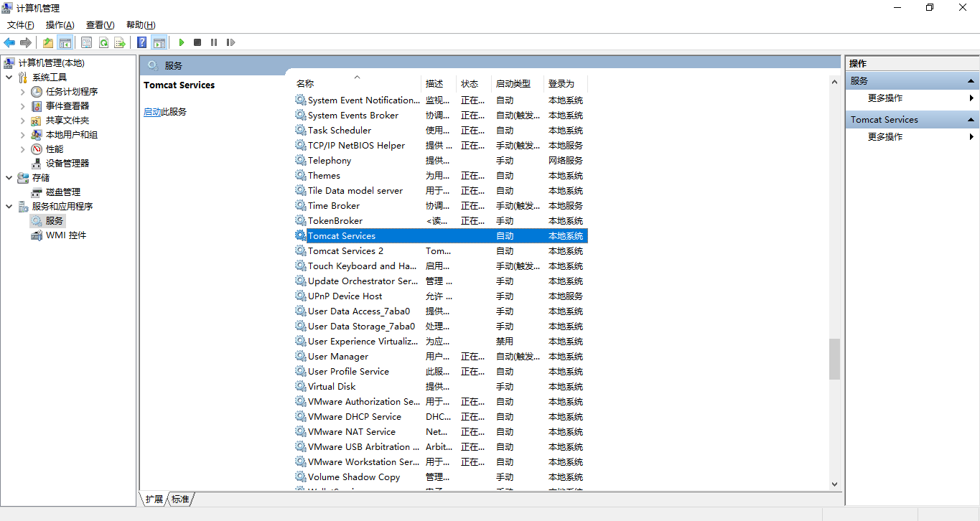Click the blue Back arrow in toolbar
980x521 pixels.
[9, 42]
